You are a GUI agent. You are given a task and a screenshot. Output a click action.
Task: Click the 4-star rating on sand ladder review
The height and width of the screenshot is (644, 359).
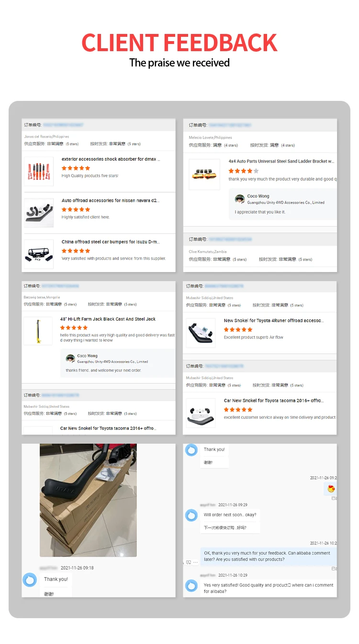pos(244,171)
